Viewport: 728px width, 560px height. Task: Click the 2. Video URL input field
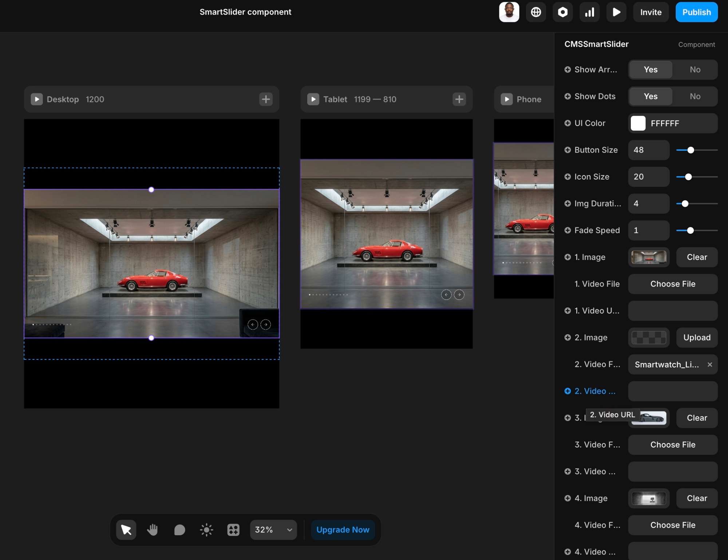[x=673, y=391]
